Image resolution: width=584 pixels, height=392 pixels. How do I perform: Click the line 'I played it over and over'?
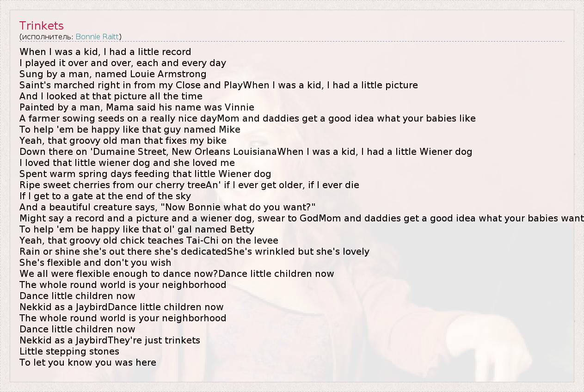(123, 63)
